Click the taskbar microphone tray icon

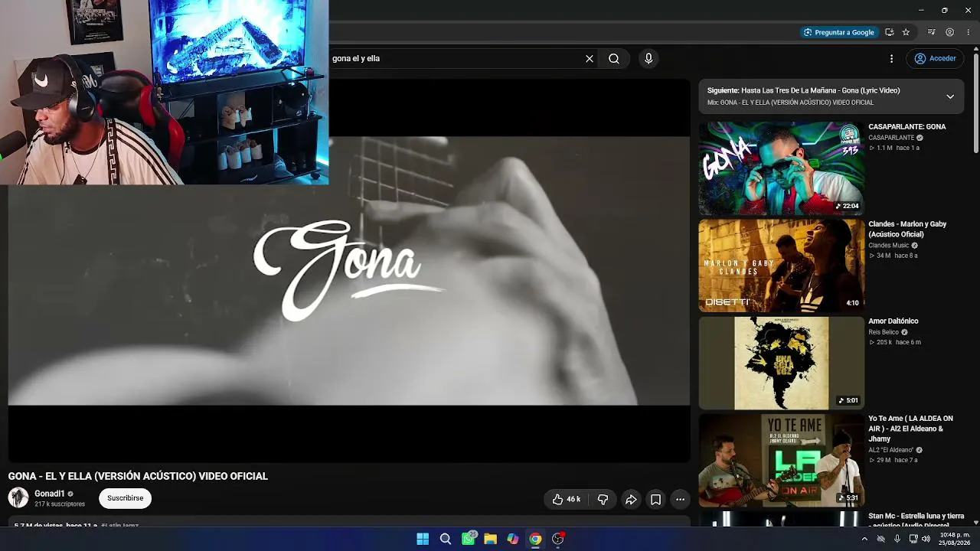[x=897, y=539]
